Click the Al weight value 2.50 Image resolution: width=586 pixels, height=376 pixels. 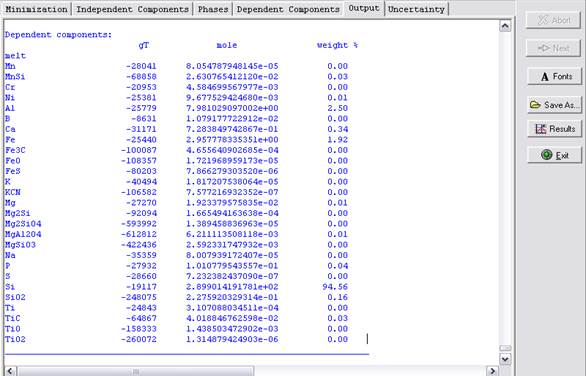pyautogui.click(x=337, y=108)
